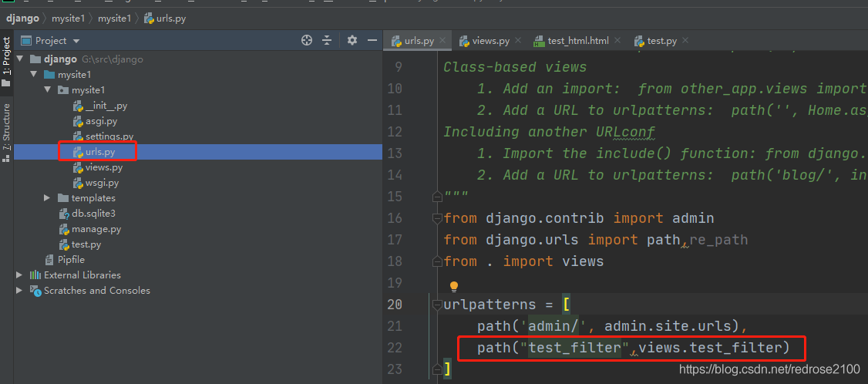Viewport: 868px width, 384px height.
Task: Open the Project view dropdown
Action: tap(76, 41)
